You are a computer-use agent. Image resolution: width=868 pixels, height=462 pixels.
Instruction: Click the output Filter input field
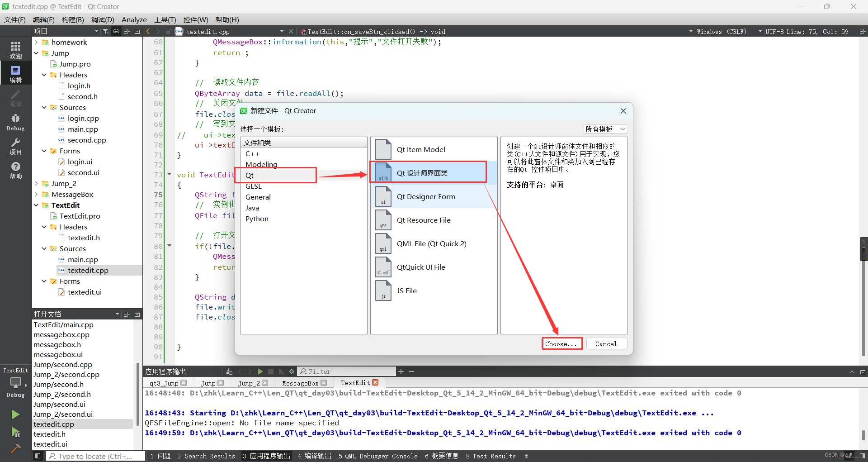(347, 372)
